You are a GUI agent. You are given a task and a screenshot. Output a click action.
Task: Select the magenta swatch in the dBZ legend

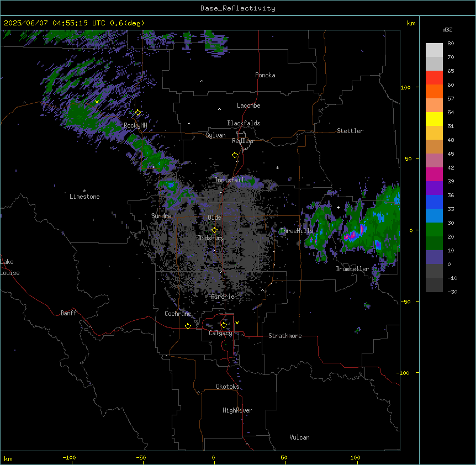point(434,174)
